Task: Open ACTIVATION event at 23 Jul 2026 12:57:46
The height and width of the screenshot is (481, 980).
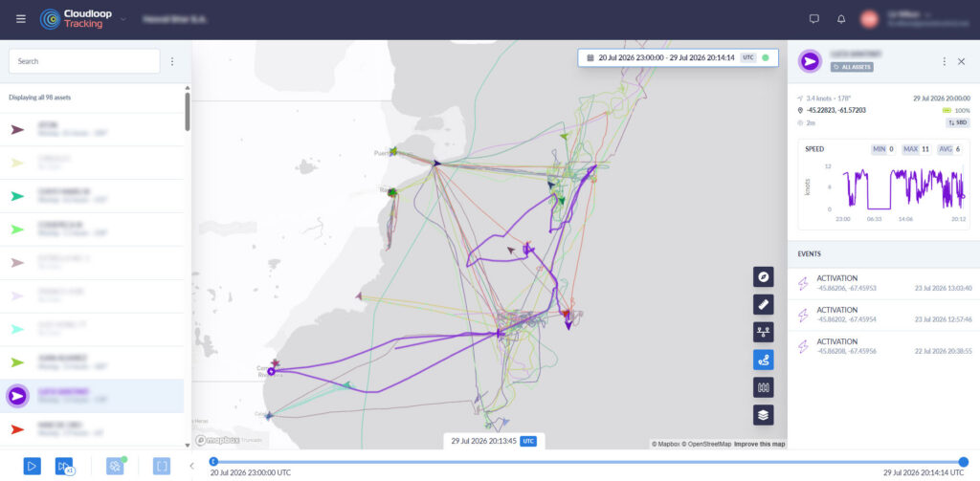Action: click(x=883, y=315)
